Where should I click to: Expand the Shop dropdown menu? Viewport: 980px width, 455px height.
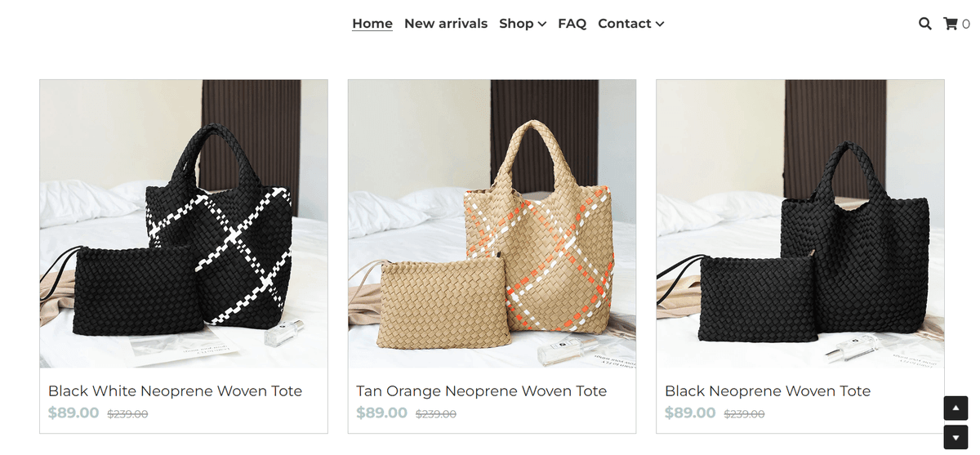[523, 24]
